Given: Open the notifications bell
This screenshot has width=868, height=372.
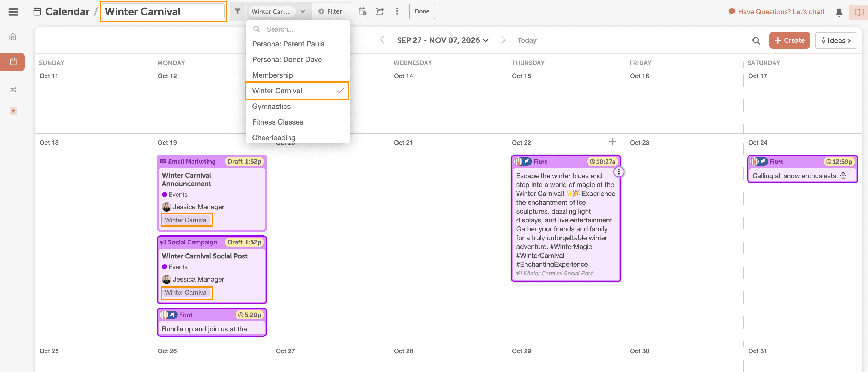Looking at the screenshot, I should (839, 13).
